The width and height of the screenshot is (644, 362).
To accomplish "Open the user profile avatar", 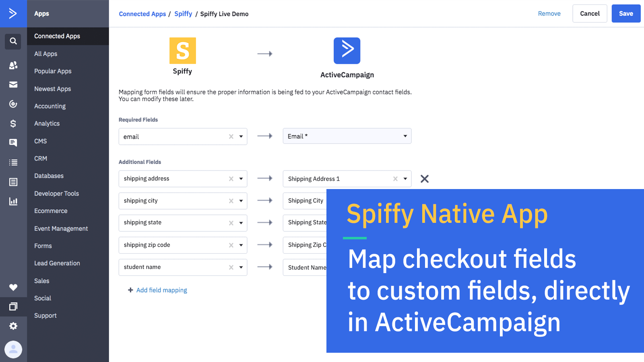I will tap(13, 350).
